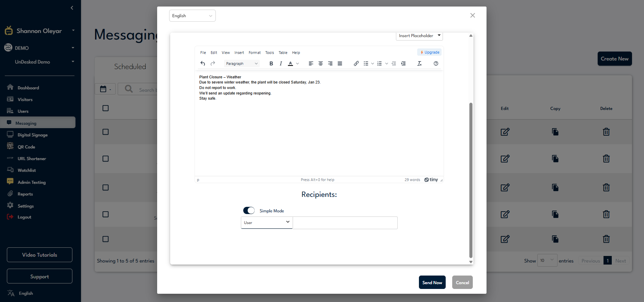Open the Table menu in editor
644x302 pixels.
[x=283, y=53]
